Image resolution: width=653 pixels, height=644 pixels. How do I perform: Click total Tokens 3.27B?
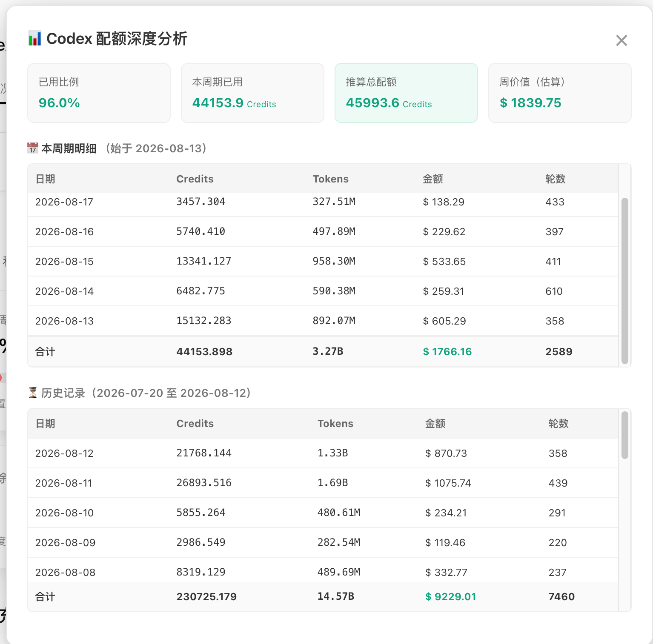pos(328,351)
